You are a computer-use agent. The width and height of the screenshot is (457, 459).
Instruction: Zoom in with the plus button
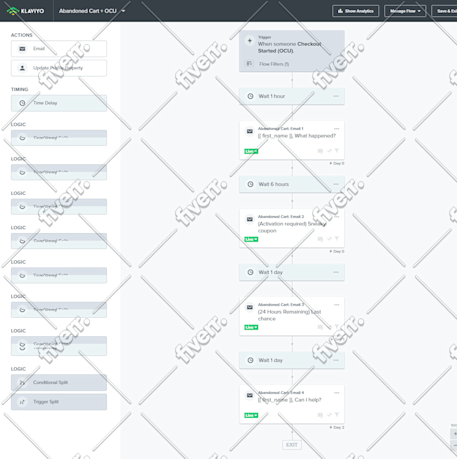(454, 434)
